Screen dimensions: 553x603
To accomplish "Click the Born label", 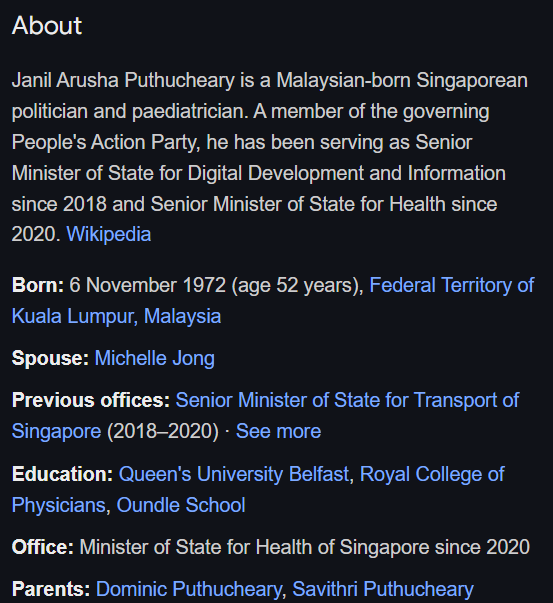I will (x=38, y=285).
